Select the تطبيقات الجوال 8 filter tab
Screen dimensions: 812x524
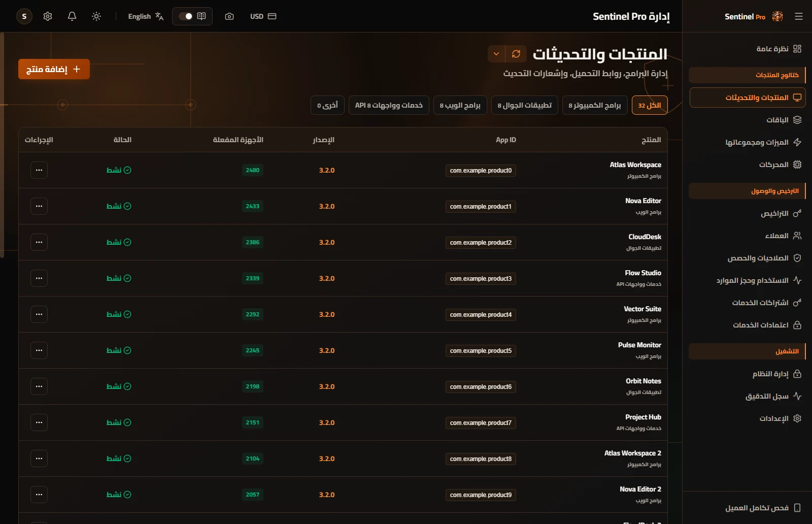coord(525,105)
